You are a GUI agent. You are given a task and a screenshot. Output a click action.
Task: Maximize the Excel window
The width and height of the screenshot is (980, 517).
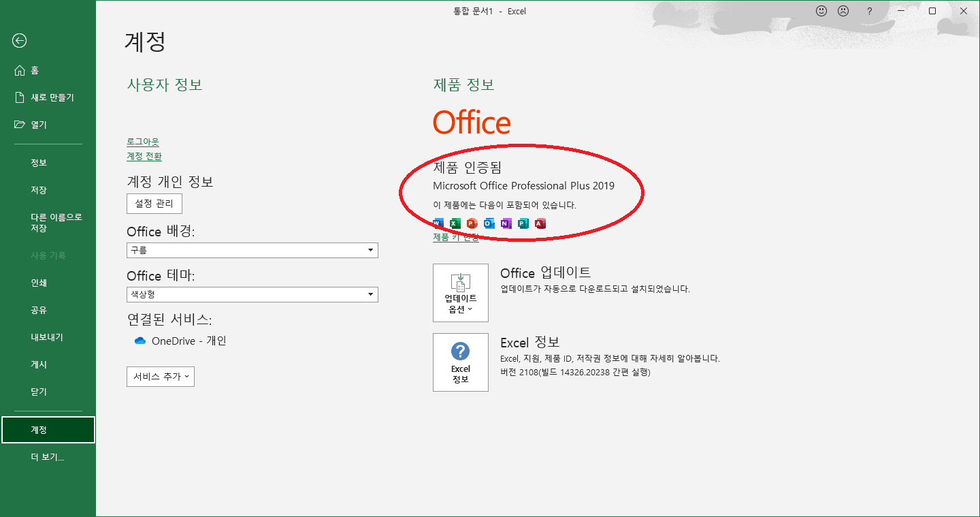[x=932, y=11]
